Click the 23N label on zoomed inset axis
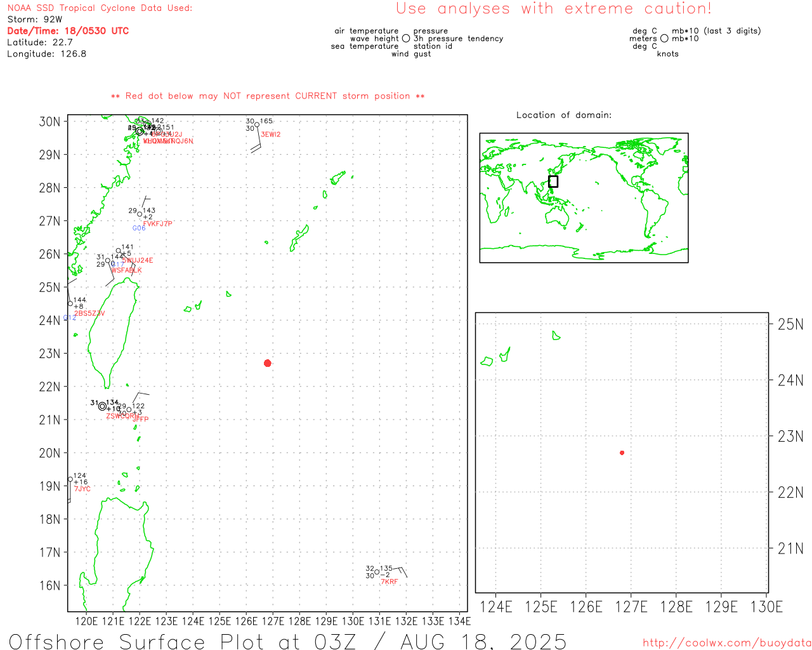 click(790, 436)
